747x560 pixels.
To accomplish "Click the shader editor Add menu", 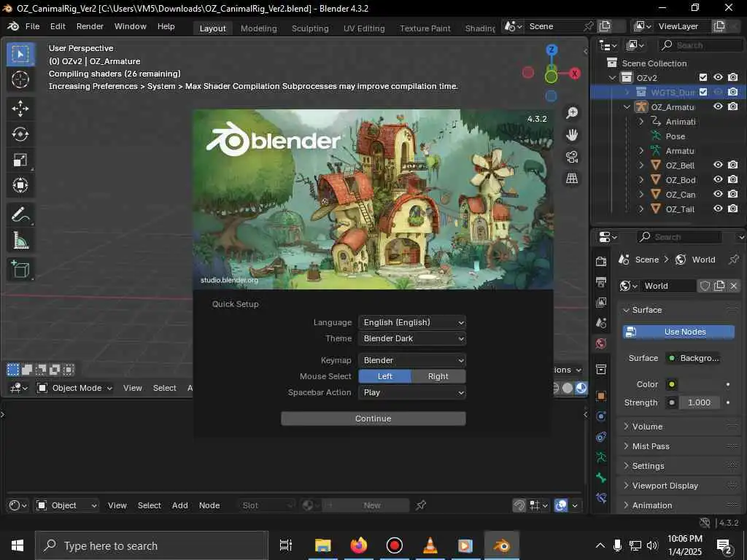I will click(180, 505).
